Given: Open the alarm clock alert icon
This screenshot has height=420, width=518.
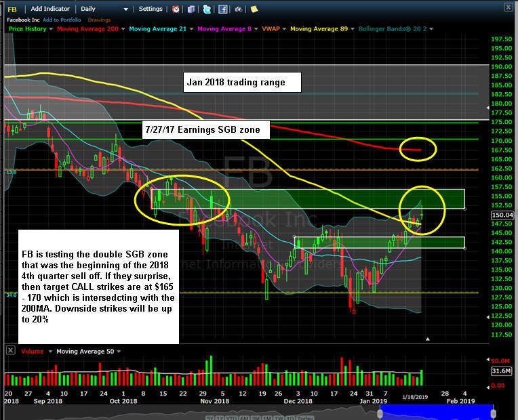Looking at the screenshot, I should coord(176,9).
